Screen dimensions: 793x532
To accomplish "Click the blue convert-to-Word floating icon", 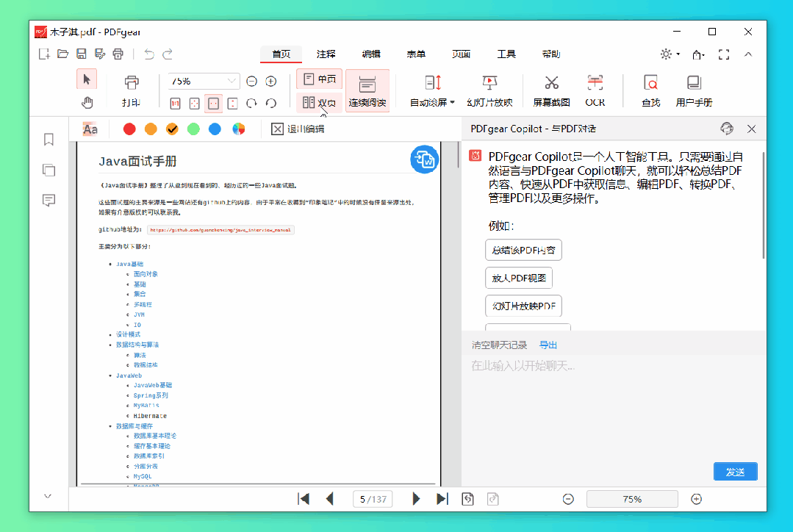I will click(424, 159).
